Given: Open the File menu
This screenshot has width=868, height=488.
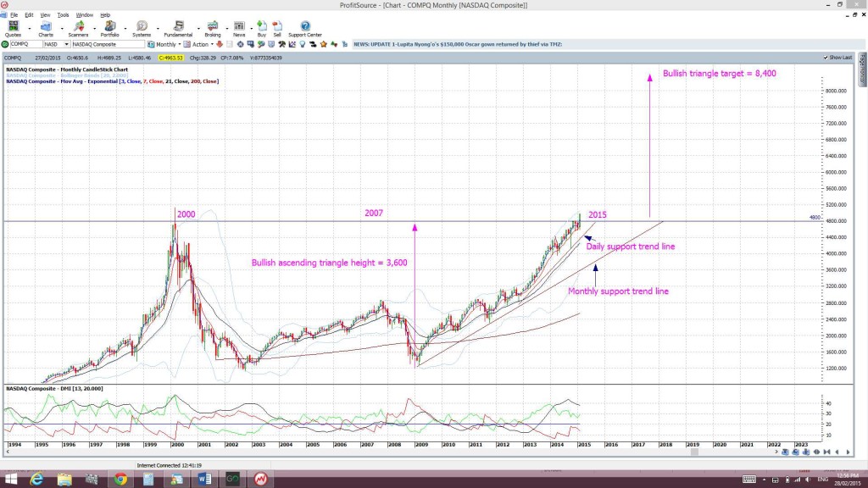Looking at the screenshot, I should click(x=14, y=15).
